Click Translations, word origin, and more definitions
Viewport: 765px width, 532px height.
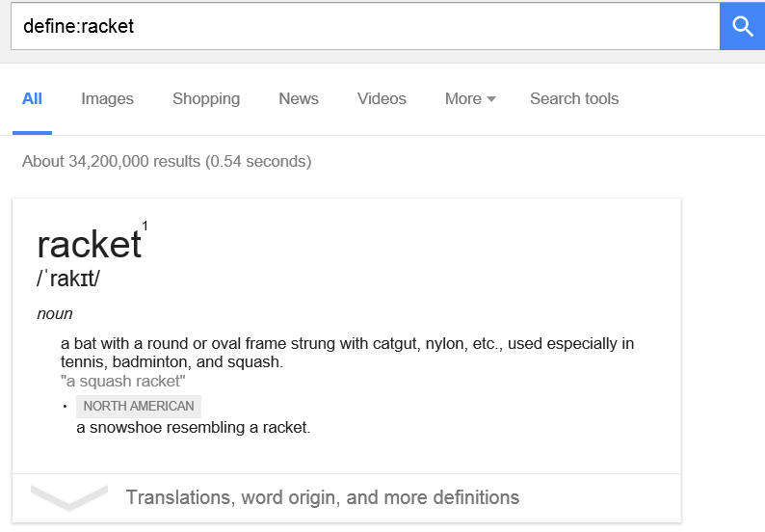coord(323,498)
